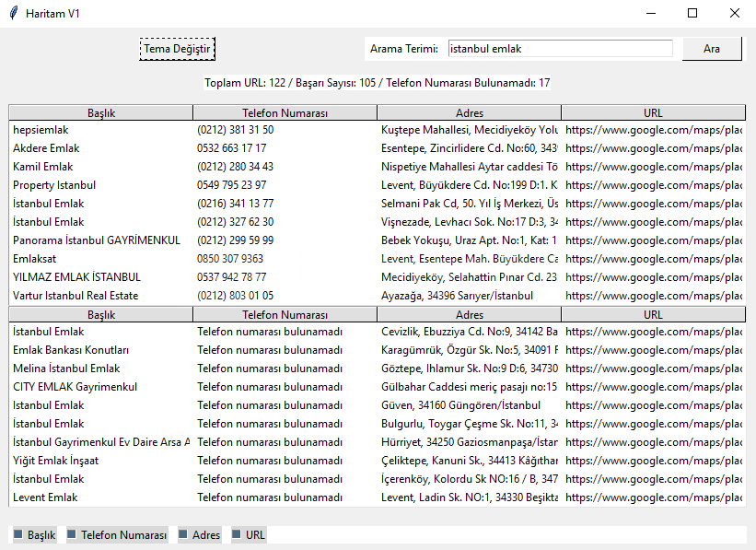Image resolution: width=756 pixels, height=550 pixels.
Task: Toggle the Telefon Numarası checkbox
Action: (117, 534)
